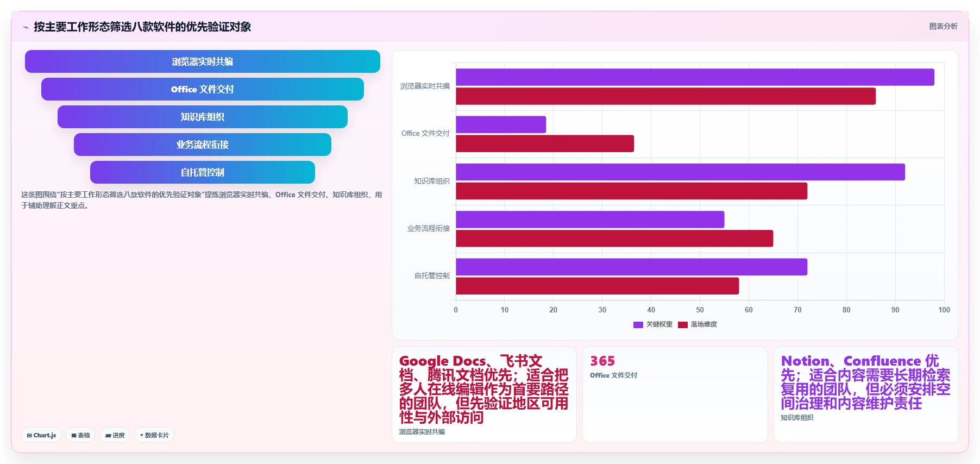980x464 pixels.
Task: Click the 知识库组织 caption under the Notion card
Action: (797, 418)
